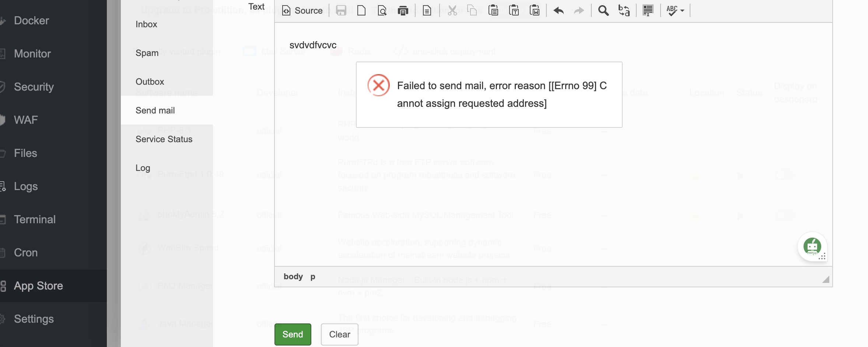This screenshot has height=347, width=868.
Task: Open the Templates icon in the editor toolbar
Action: [427, 11]
